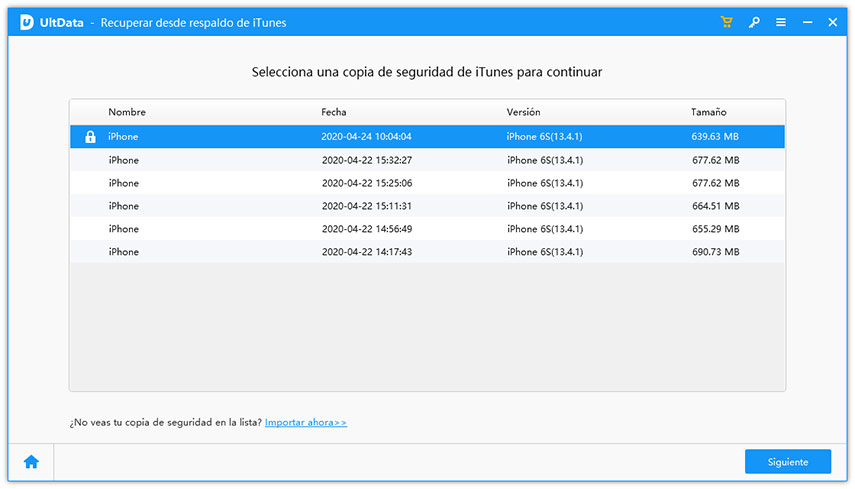Select backup dated 2020-04-22 14:17:43
855x489 pixels.
pos(428,252)
